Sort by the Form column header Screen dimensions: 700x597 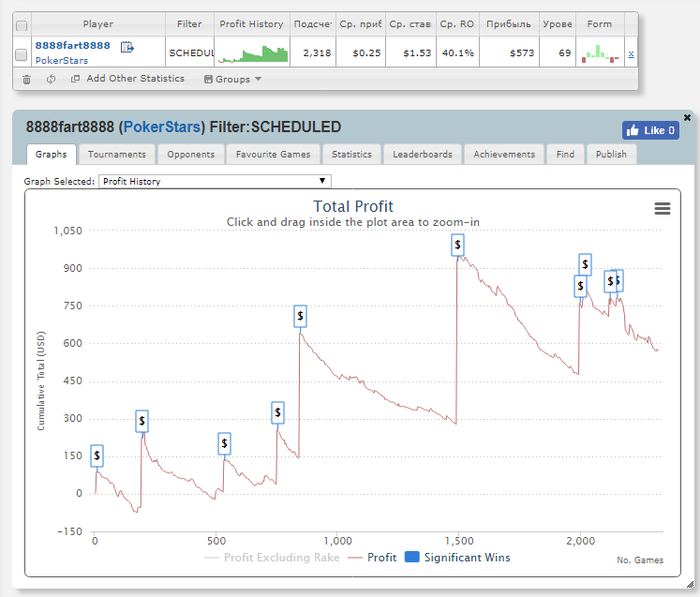click(x=599, y=24)
